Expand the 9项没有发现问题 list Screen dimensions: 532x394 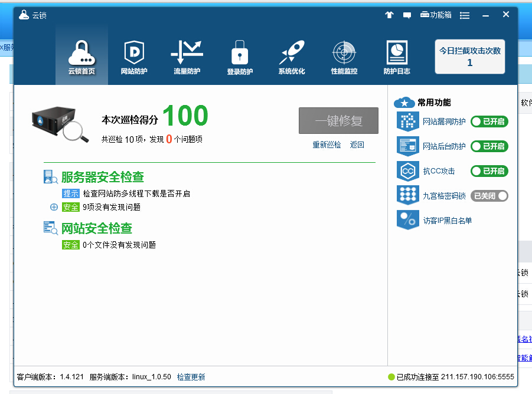pyautogui.click(x=54, y=207)
